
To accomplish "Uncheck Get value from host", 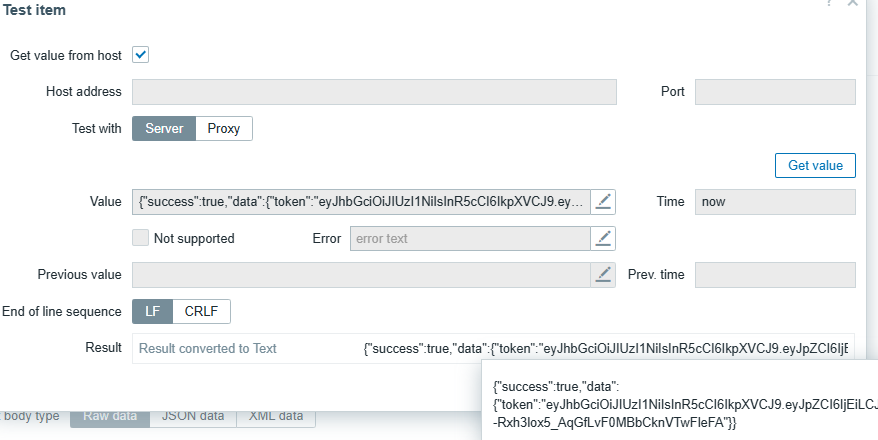I will coord(141,55).
